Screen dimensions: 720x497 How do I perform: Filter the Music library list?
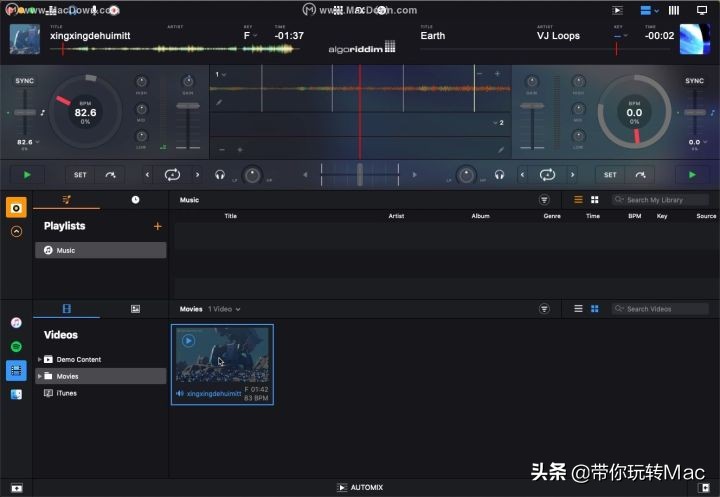point(544,199)
